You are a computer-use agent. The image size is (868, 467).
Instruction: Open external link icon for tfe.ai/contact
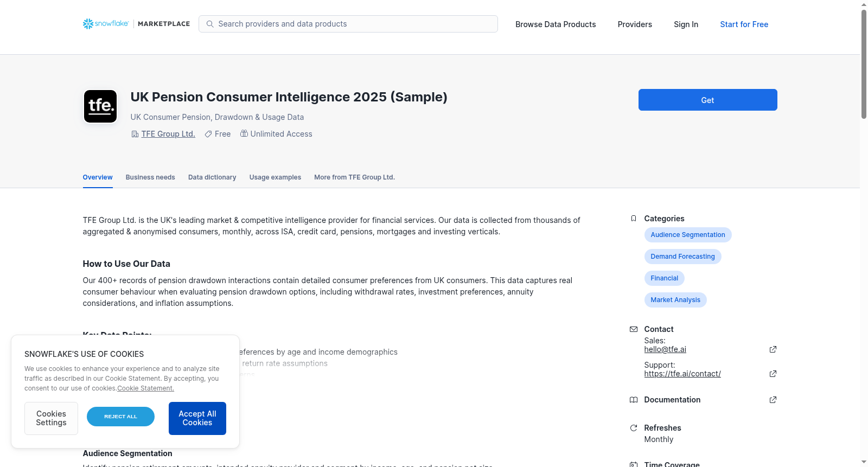click(x=773, y=374)
